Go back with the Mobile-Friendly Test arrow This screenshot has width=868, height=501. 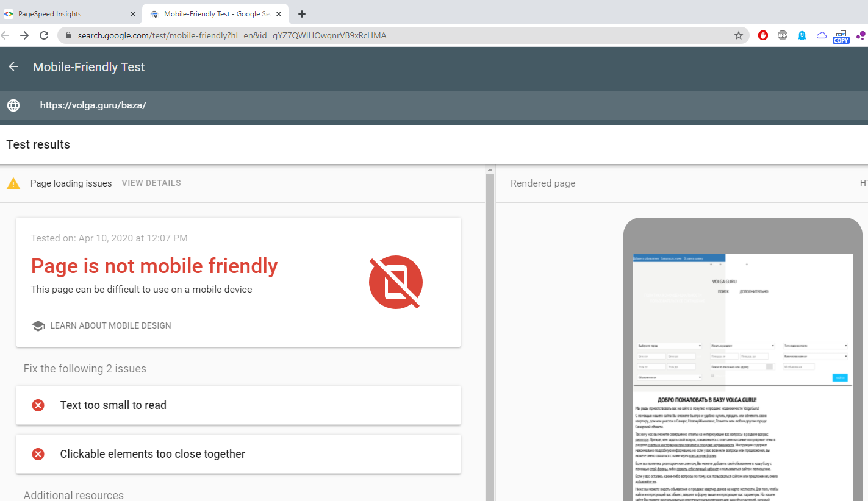tap(13, 67)
